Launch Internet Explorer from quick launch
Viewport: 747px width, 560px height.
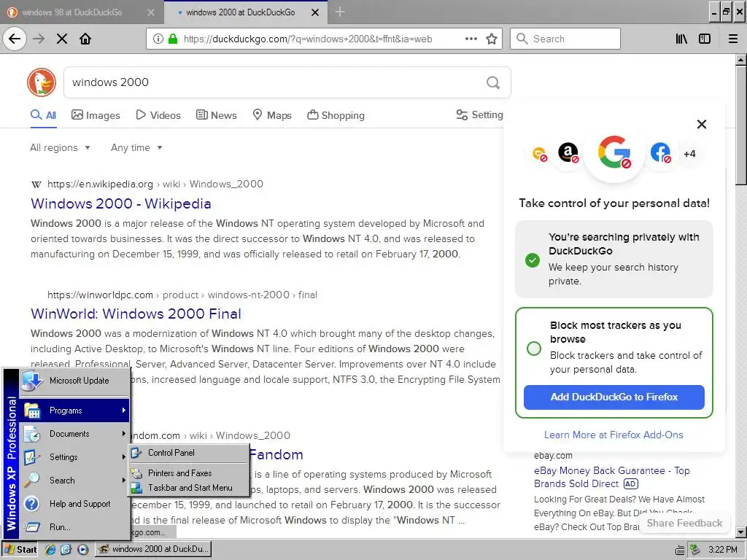tap(50, 549)
